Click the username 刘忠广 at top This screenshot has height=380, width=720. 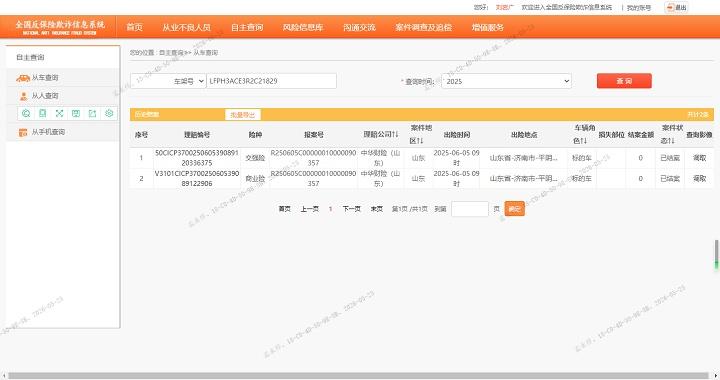coord(504,7)
